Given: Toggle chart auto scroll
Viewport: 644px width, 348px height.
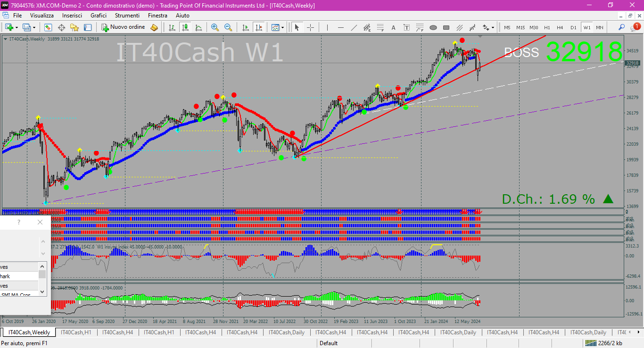Looking at the screenshot, I should [245, 27].
